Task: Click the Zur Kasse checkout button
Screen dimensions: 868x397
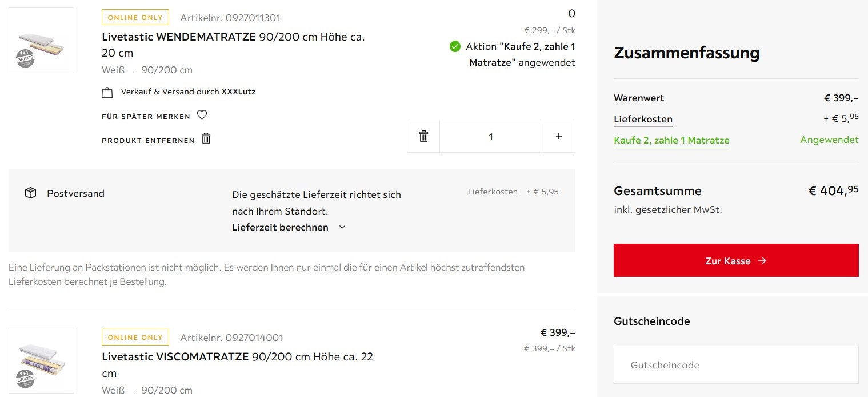Action: click(x=735, y=260)
